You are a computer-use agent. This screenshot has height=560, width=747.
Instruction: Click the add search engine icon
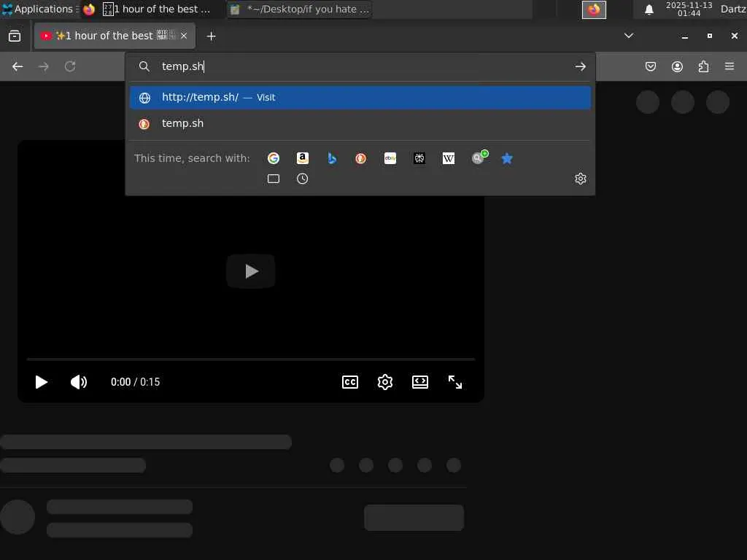click(x=479, y=157)
